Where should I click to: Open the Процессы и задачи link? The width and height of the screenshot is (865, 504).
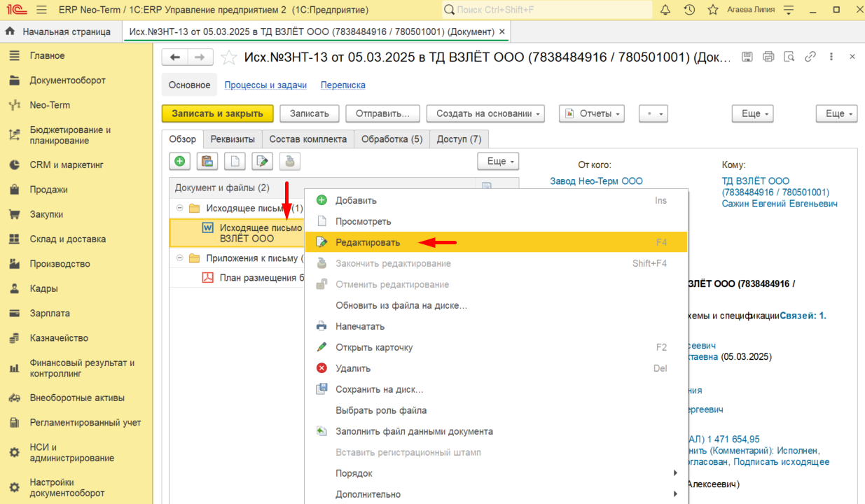(x=265, y=85)
